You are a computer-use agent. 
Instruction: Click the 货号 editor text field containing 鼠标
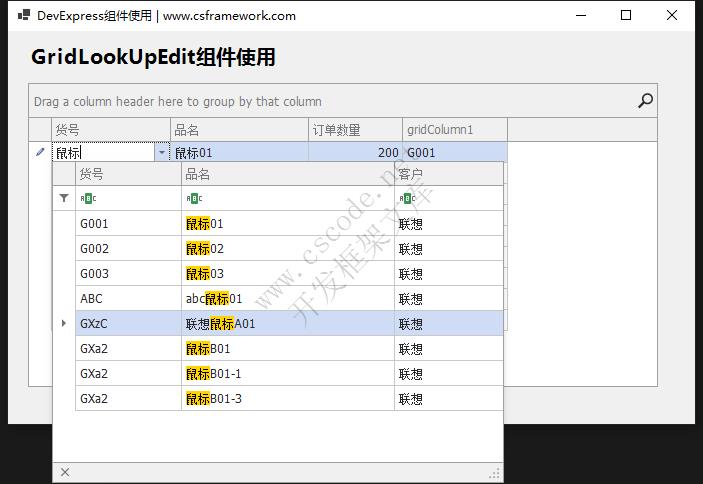click(x=104, y=153)
